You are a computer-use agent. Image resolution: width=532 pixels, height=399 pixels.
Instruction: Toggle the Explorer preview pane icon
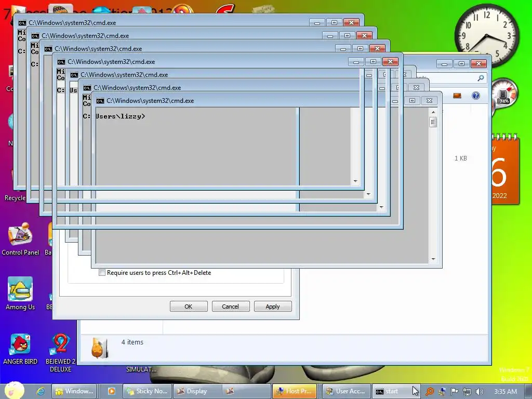click(457, 96)
